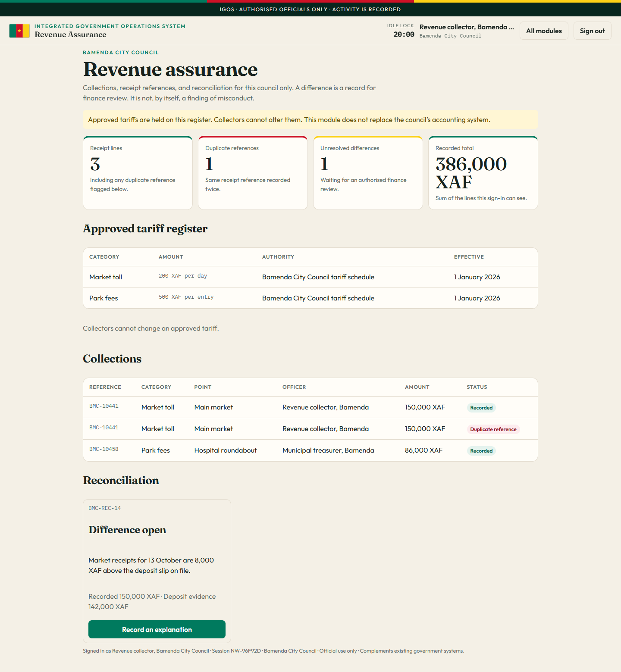Click the BMC-REC-14 reconciliation code

(105, 508)
